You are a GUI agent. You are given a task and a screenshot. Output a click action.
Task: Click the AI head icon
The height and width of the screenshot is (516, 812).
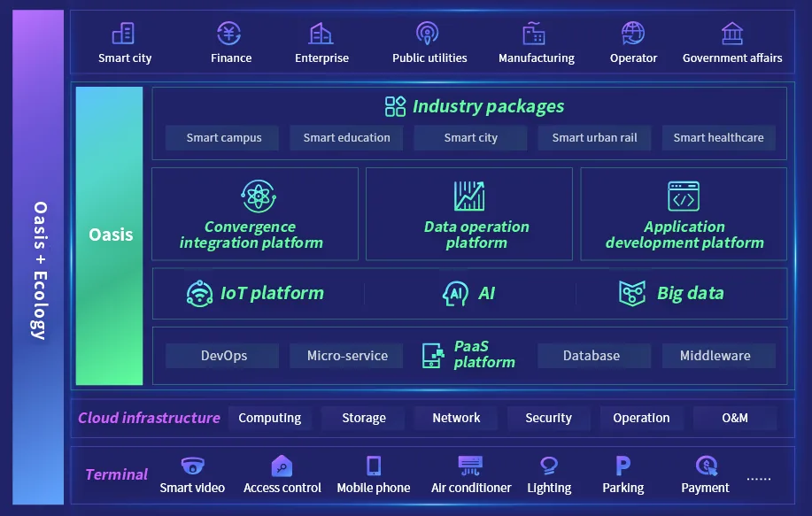click(456, 294)
